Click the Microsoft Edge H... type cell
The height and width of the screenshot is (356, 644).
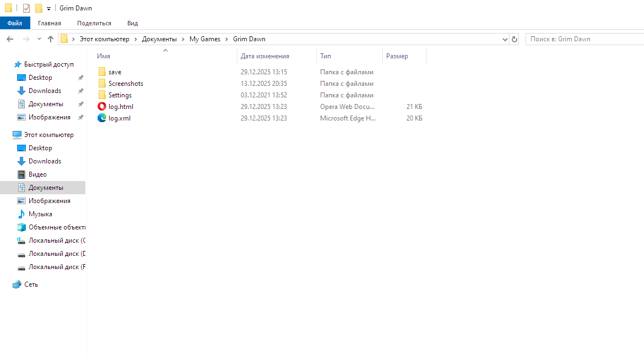click(348, 118)
